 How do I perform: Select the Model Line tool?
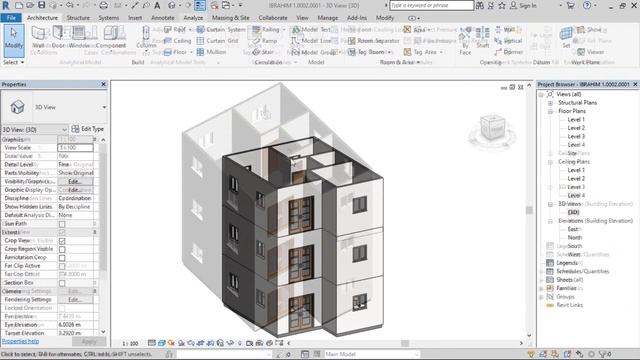coord(311,41)
